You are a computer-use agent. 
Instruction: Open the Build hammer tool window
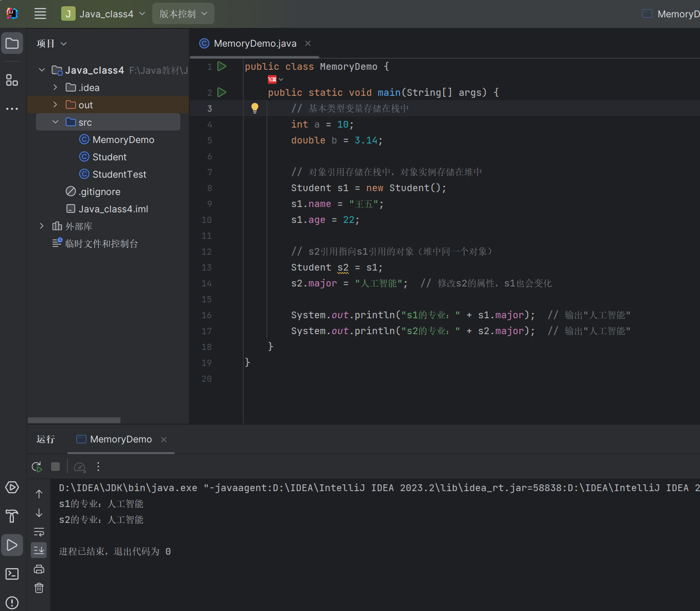(12, 516)
